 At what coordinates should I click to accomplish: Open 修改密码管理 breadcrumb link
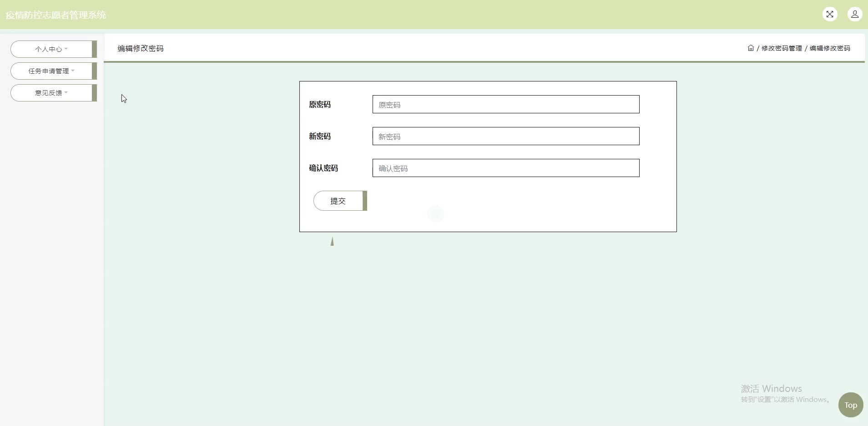pos(782,48)
